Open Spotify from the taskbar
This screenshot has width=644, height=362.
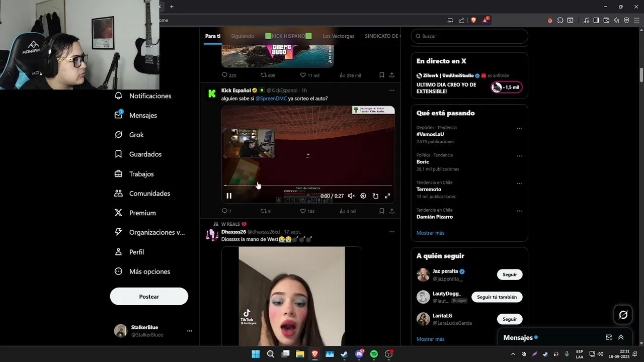pyautogui.click(x=374, y=354)
